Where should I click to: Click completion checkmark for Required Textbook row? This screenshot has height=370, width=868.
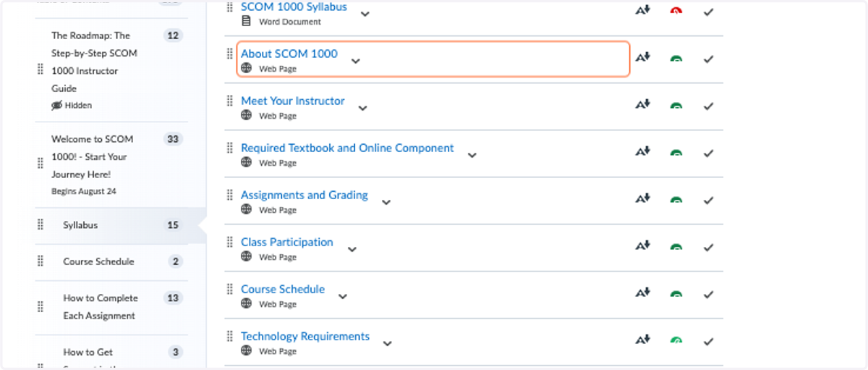tap(709, 153)
